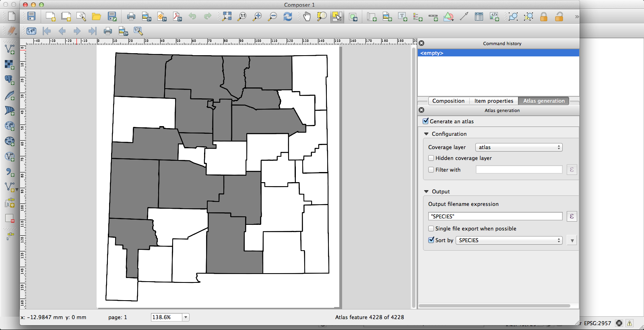Create a new composer

click(x=51, y=17)
